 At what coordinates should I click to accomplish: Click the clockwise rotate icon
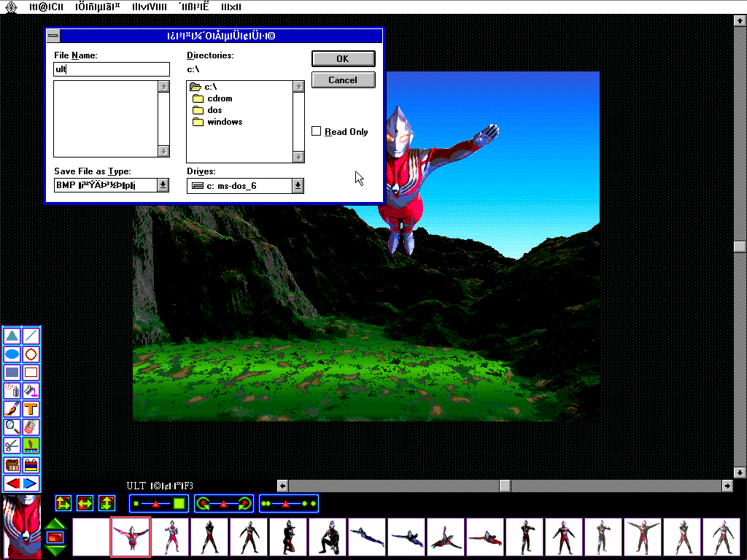pos(245,503)
